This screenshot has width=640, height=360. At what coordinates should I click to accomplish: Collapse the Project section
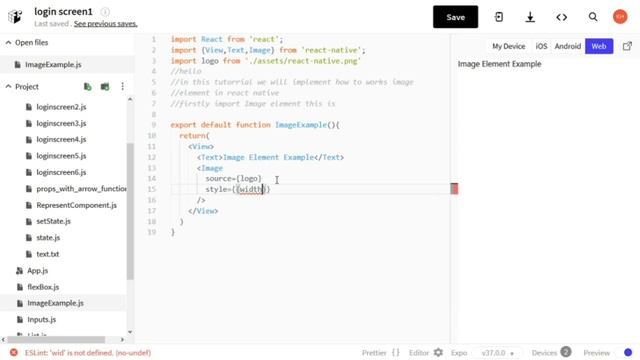coord(8,87)
